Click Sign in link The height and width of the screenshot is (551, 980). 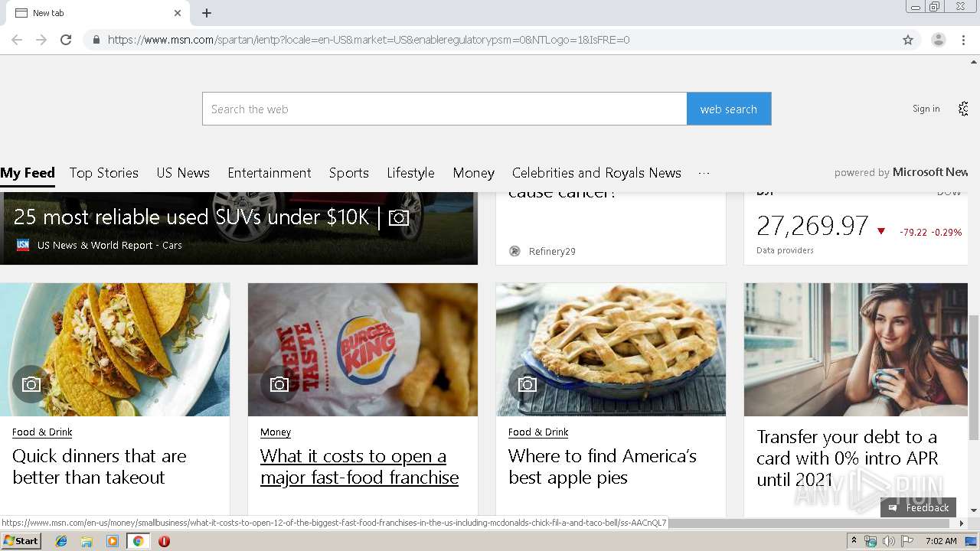[x=926, y=109]
